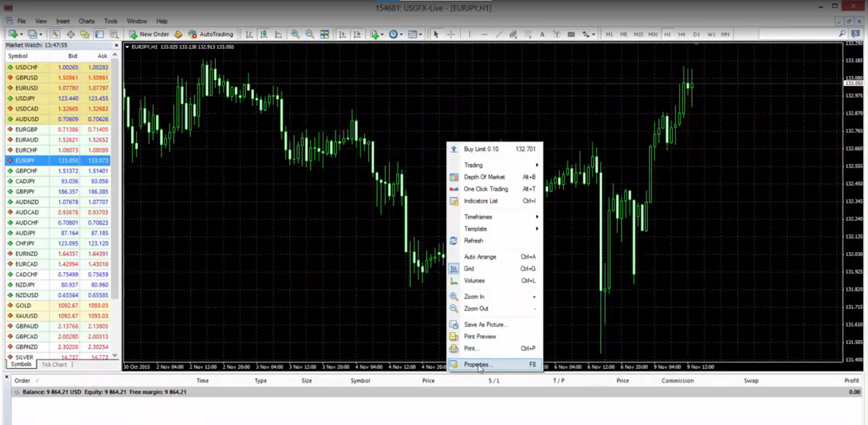This screenshot has height=425, width=868.
Task: Switch to candlestick chart icon
Action: 264,34
